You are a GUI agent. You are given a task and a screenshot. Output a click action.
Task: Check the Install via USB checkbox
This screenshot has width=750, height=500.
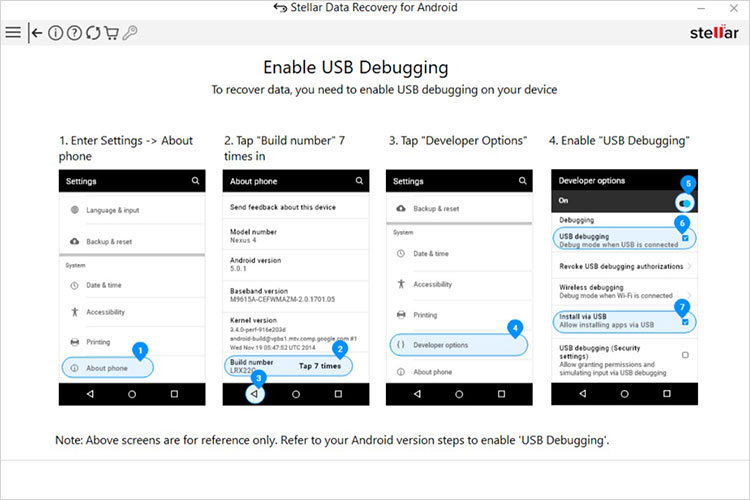point(685,322)
